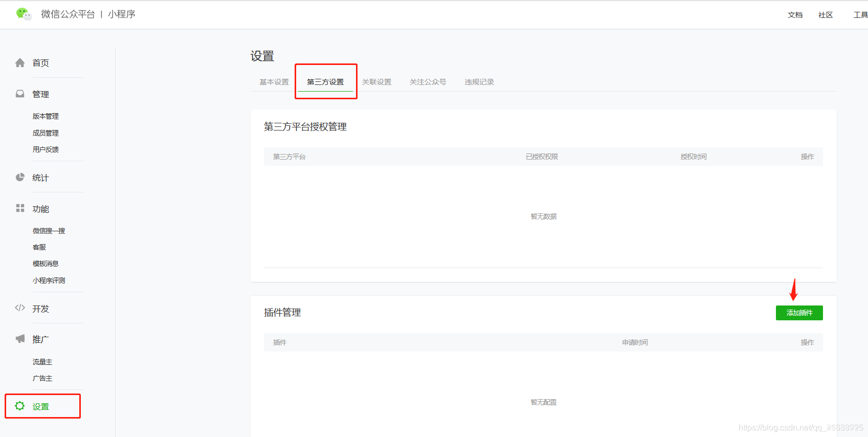Click the 暂无数据 placeholder text
Screen dimensions: 868x437
tap(543, 216)
